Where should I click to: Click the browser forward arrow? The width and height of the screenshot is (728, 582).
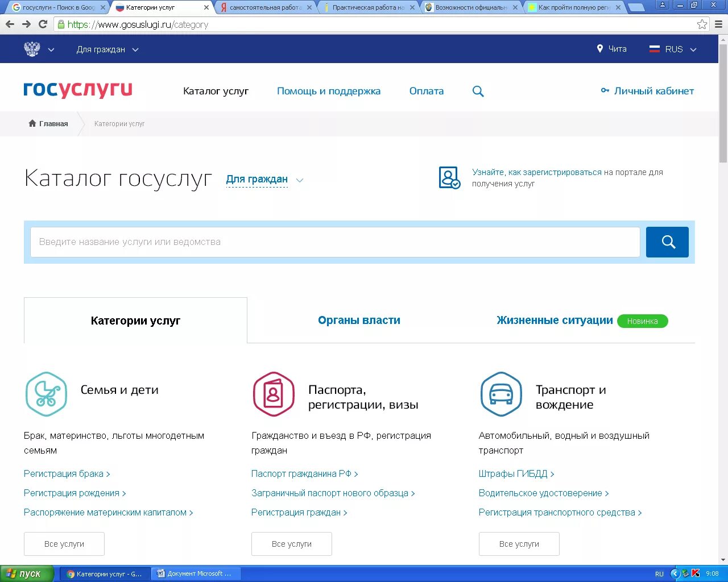[x=26, y=24]
